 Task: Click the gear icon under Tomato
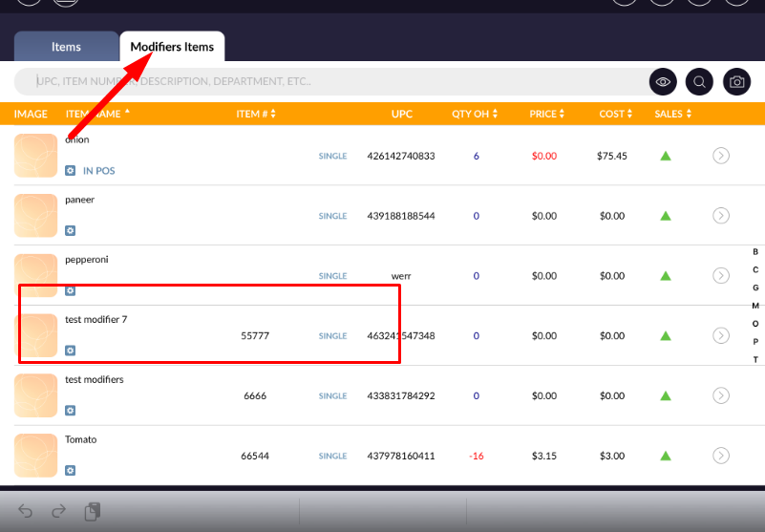click(71, 471)
